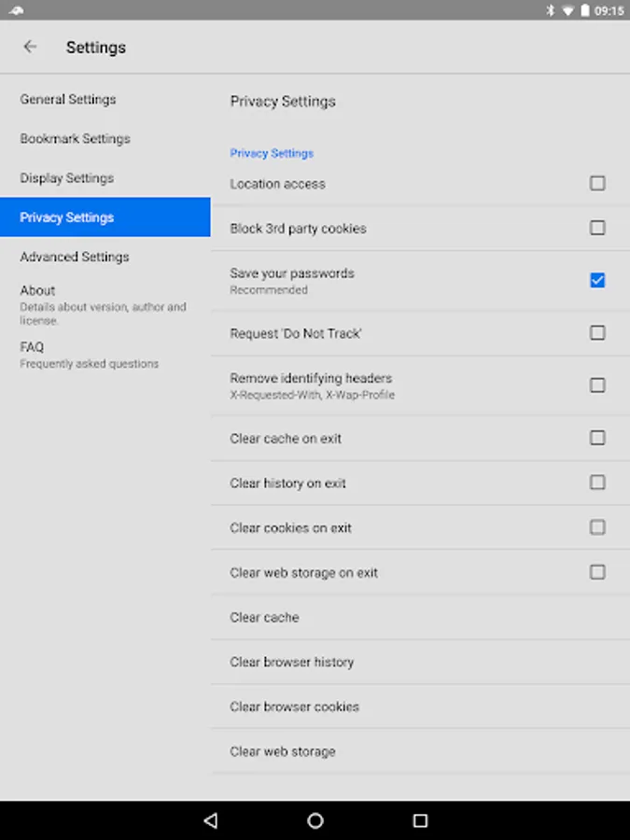This screenshot has width=630, height=840.
Task: Tap Clear browser cookies option
Action: pos(295,707)
